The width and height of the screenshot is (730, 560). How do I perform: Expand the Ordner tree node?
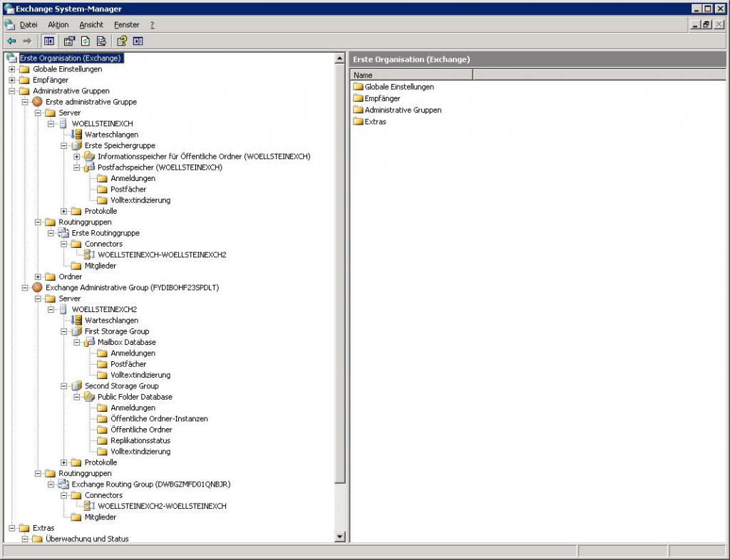coord(38,276)
